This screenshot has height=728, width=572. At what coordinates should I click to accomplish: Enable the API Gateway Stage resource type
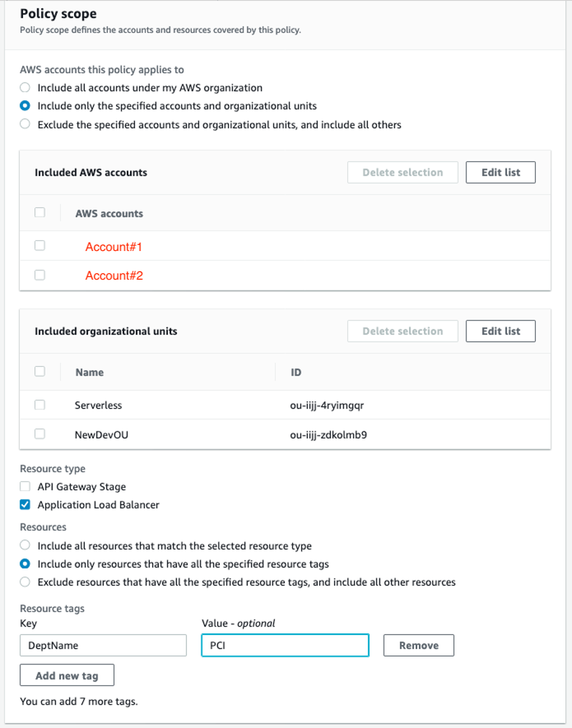coord(25,487)
